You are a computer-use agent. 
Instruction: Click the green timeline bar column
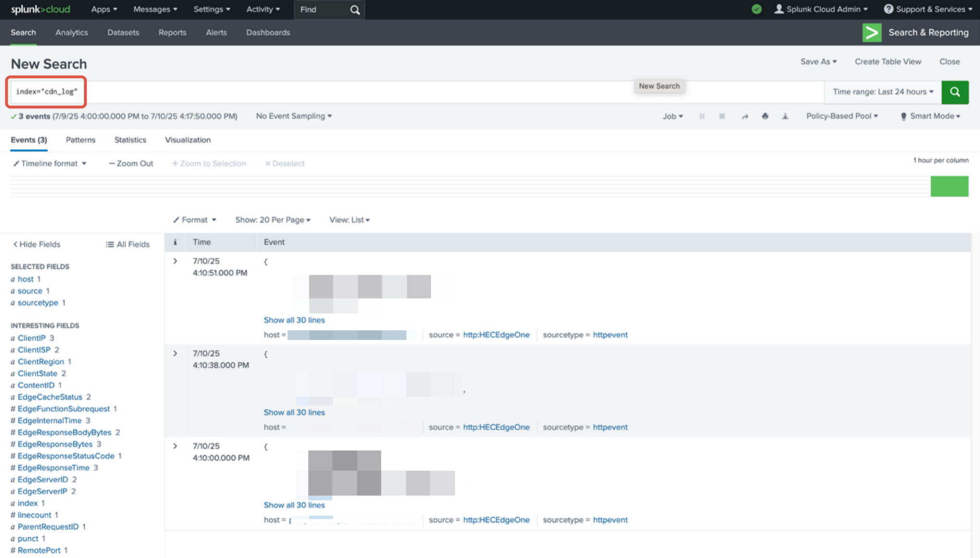949,186
